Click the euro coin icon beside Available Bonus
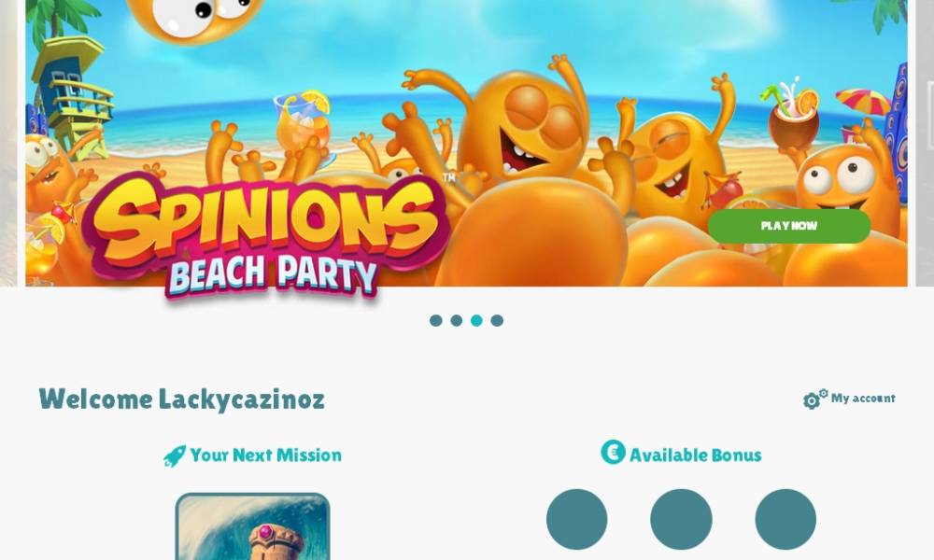This screenshot has width=934, height=560. coord(613,452)
